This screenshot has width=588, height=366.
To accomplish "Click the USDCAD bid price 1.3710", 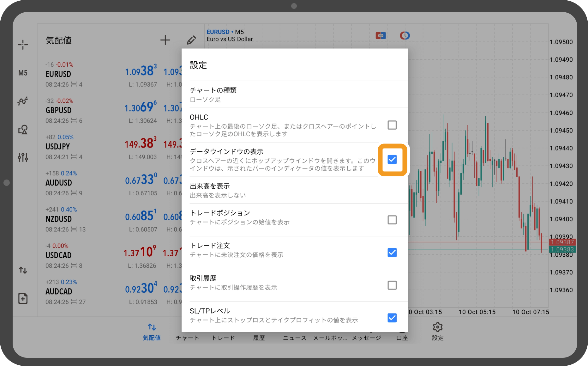I will coord(140,252).
